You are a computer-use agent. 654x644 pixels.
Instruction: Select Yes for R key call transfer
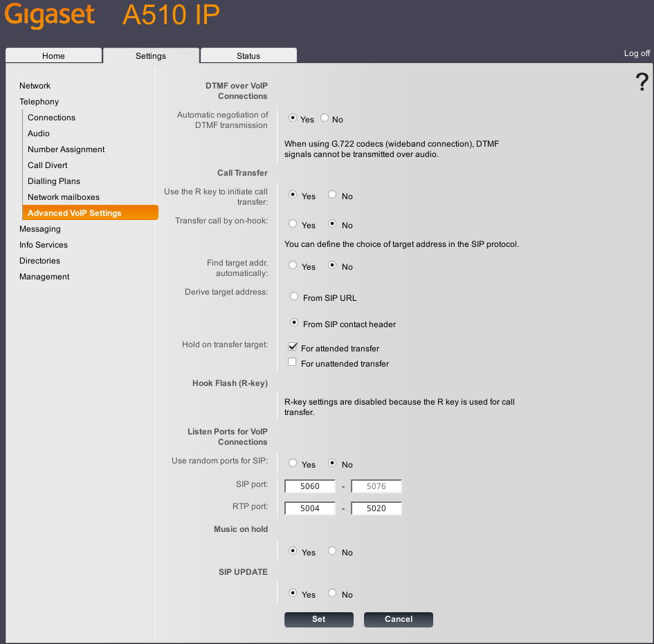(293, 194)
